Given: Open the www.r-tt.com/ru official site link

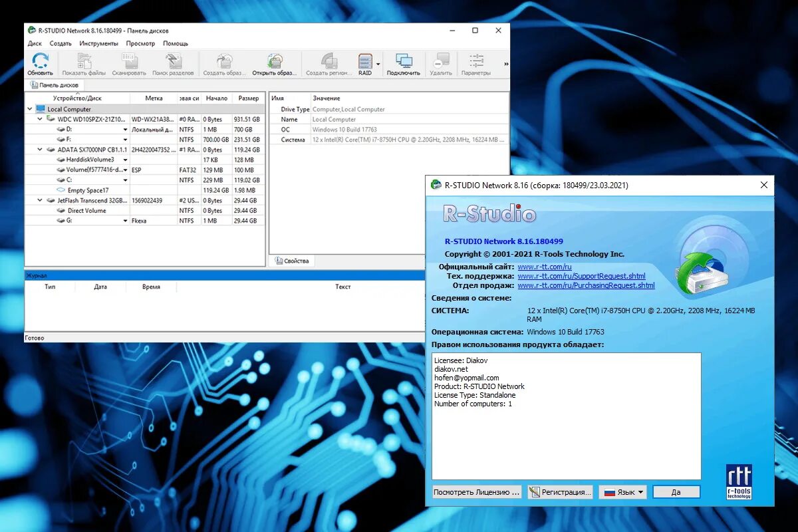Looking at the screenshot, I should click(x=545, y=267).
